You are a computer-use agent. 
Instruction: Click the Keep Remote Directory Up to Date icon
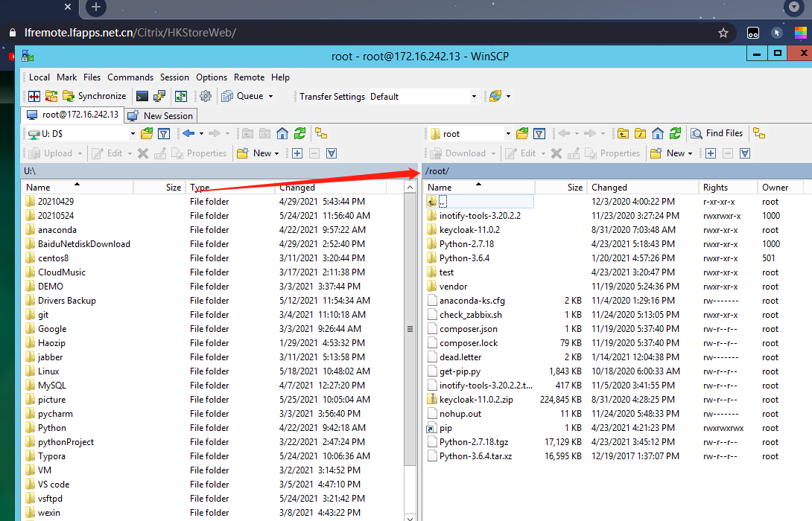[181, 96]
